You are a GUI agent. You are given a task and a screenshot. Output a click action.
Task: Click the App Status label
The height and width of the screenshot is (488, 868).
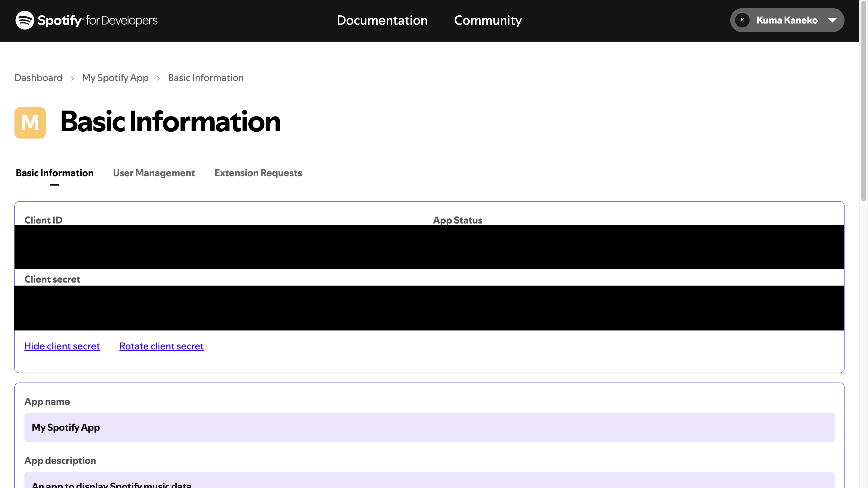457,220
